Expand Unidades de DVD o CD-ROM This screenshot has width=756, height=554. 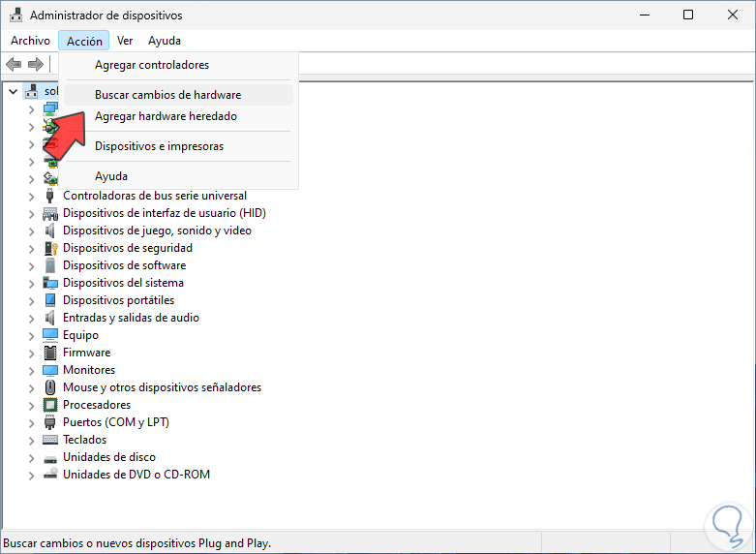pyautogui.click(x=31, y=475)
